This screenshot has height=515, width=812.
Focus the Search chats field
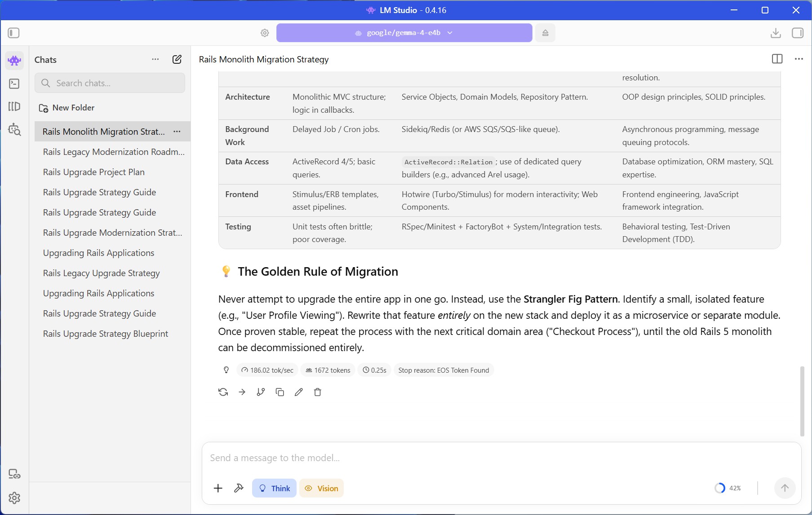click(x=110, y=83)
